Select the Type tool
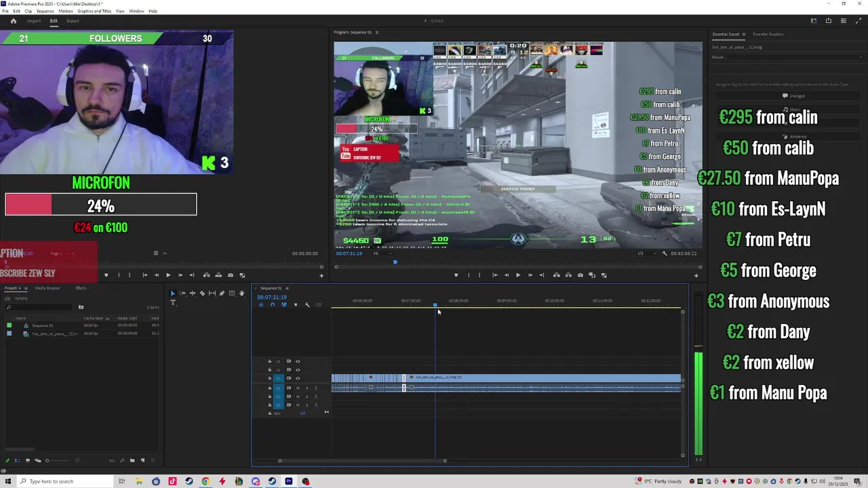 tap(172, 303)
